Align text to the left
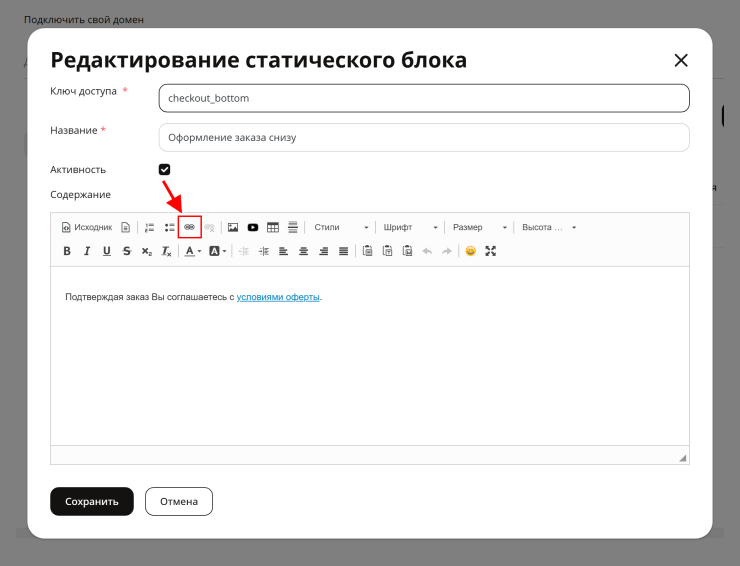Image resolution: width=740 pixels, height=566 pixels. [x=284, y=251]
